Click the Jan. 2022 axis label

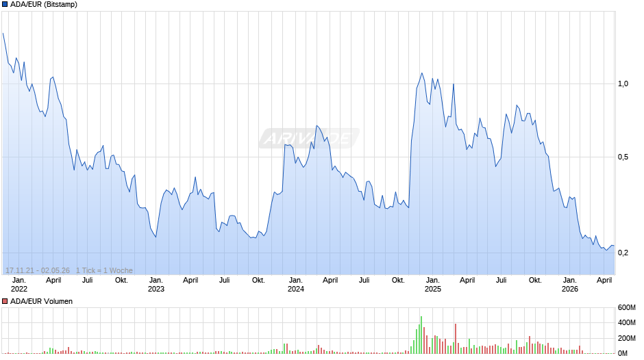point(19,285)
